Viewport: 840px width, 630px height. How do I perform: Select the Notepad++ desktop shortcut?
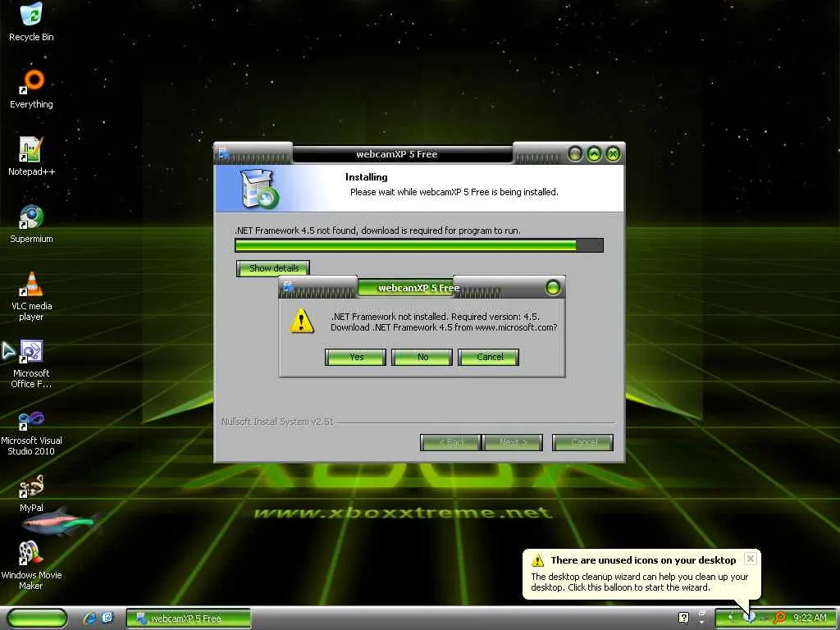coord(31,156)
